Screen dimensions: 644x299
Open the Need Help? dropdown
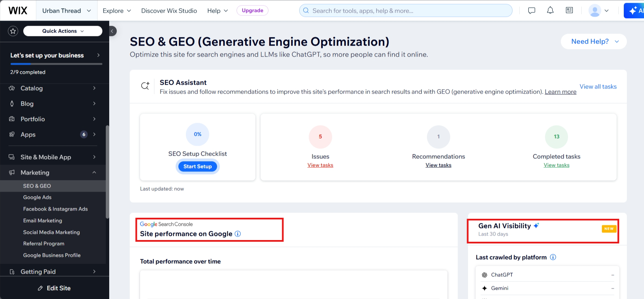(594, 41)
